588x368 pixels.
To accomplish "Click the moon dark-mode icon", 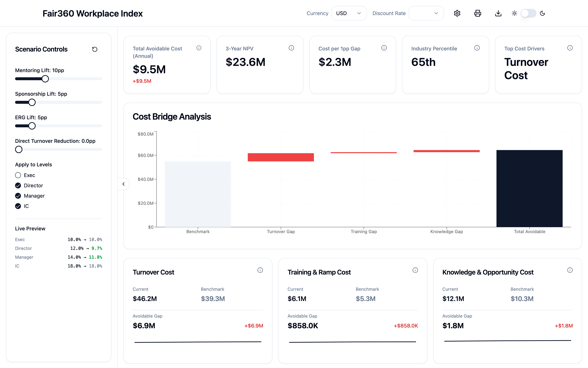I will click(x=543, y=13).
